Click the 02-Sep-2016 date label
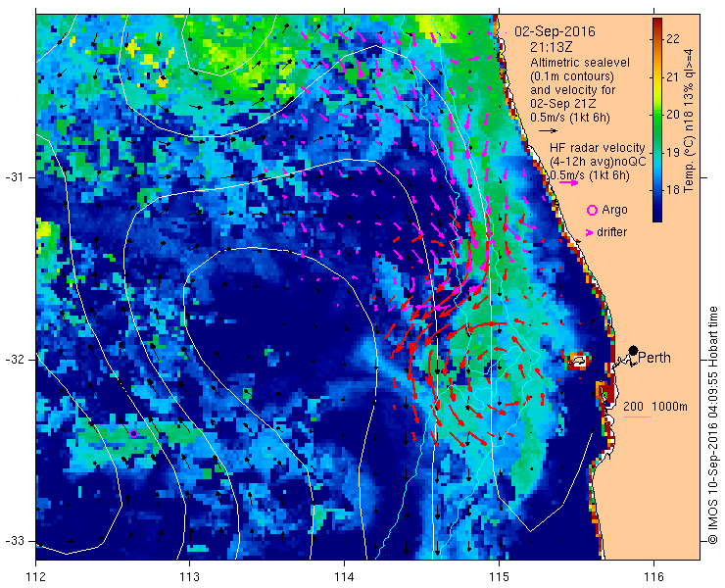The image size is (725, 588). [x=555, y=31]
